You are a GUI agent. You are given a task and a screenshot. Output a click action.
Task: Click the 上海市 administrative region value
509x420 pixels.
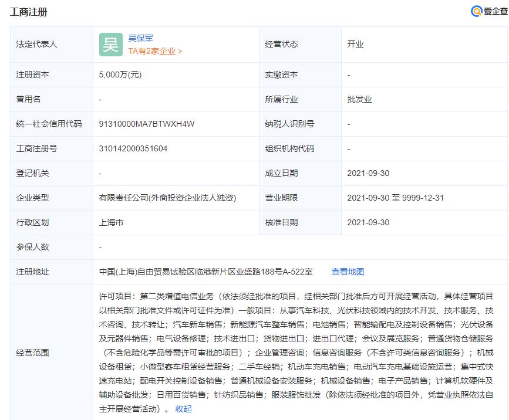(112, 222)
